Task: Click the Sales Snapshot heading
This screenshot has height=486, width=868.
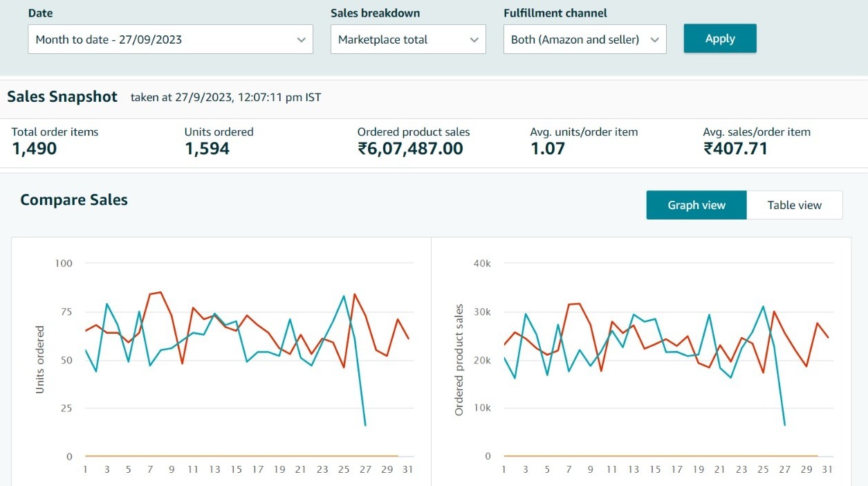Action: [x=62, y=97]
